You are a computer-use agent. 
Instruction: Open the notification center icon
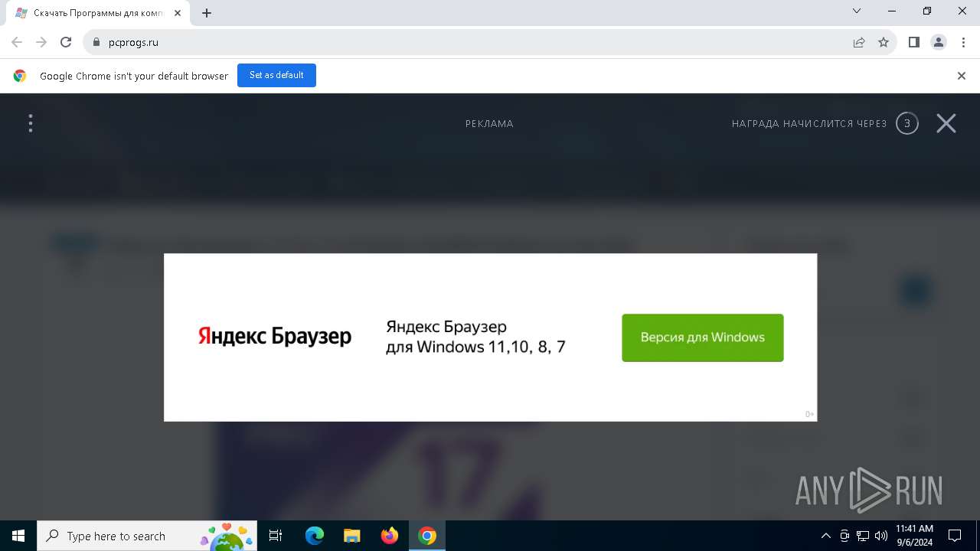pyautogui.click(x=955, y=536)
